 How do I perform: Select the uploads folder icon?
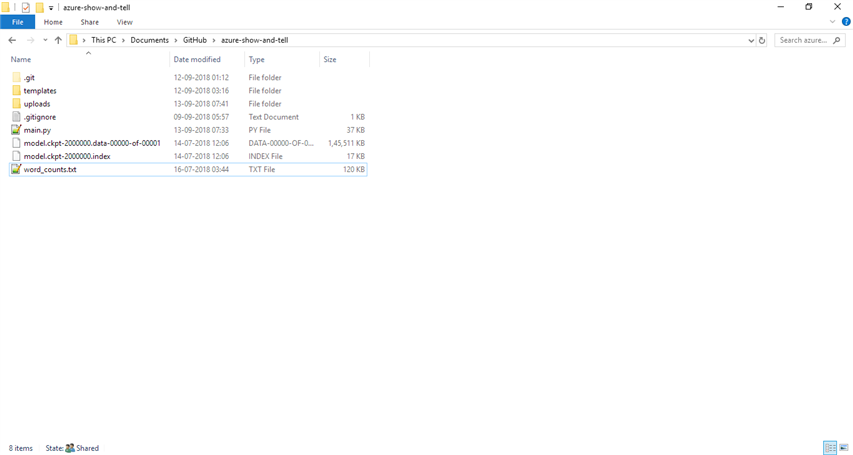[16, 103]
